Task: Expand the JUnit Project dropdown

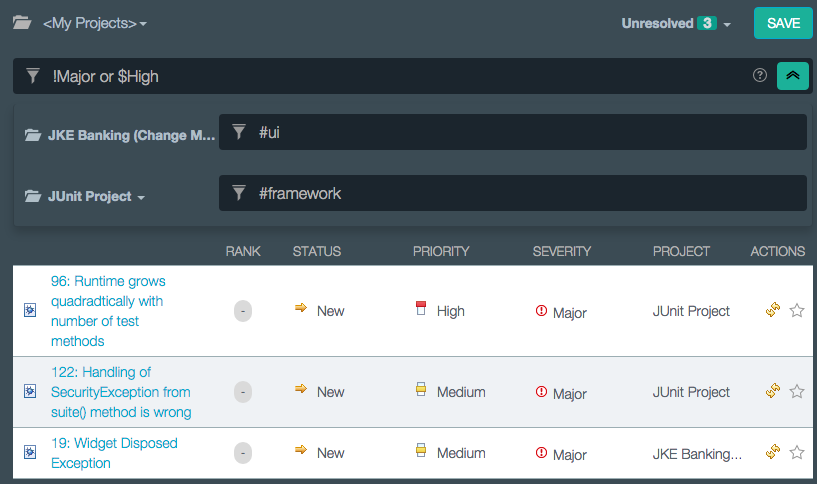Action: tap(95, 197)
